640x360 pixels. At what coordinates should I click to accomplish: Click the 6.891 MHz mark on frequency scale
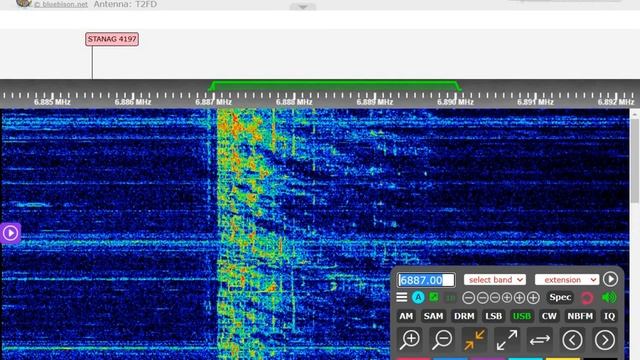point(535,102)
